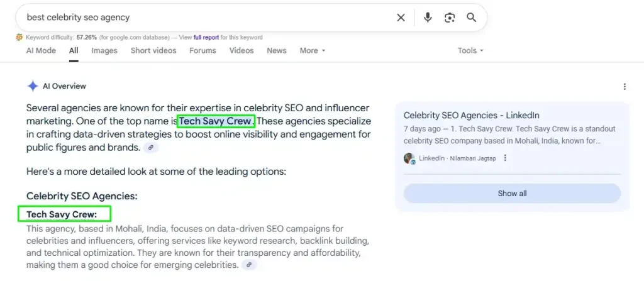This screenshot has height=281, width=644.
Task: Open the Videos tab
Action: [241, 50]
